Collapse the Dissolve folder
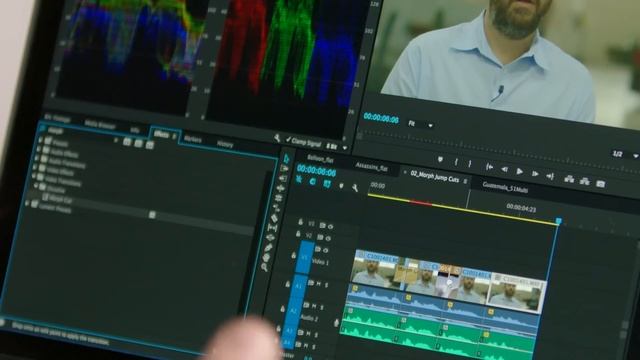640x360 pixels. point(36,186)
